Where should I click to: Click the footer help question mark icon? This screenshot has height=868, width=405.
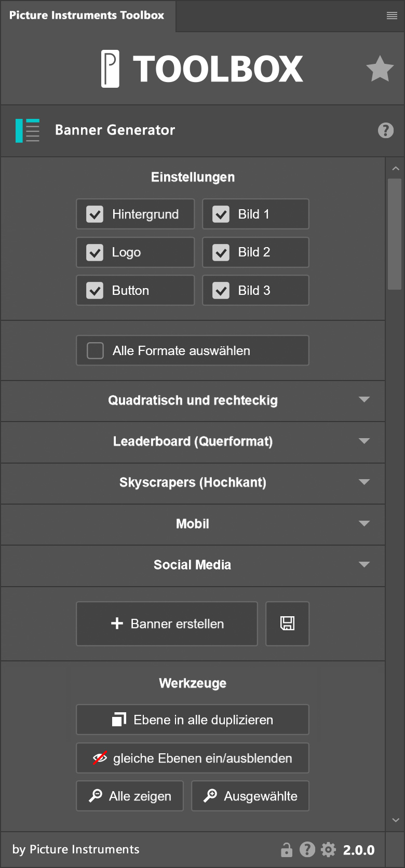click(x=307, y=849)
